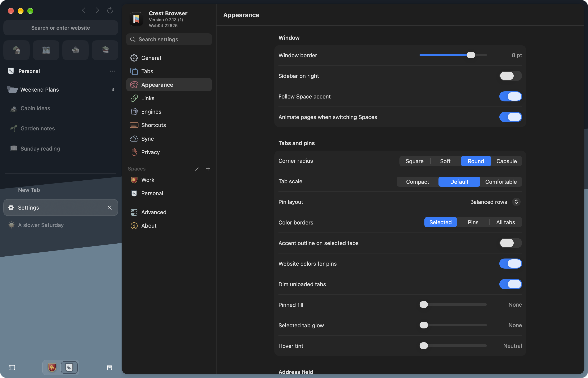Select Capsule corner radius
588x378 pixels.
pos(507,161)
